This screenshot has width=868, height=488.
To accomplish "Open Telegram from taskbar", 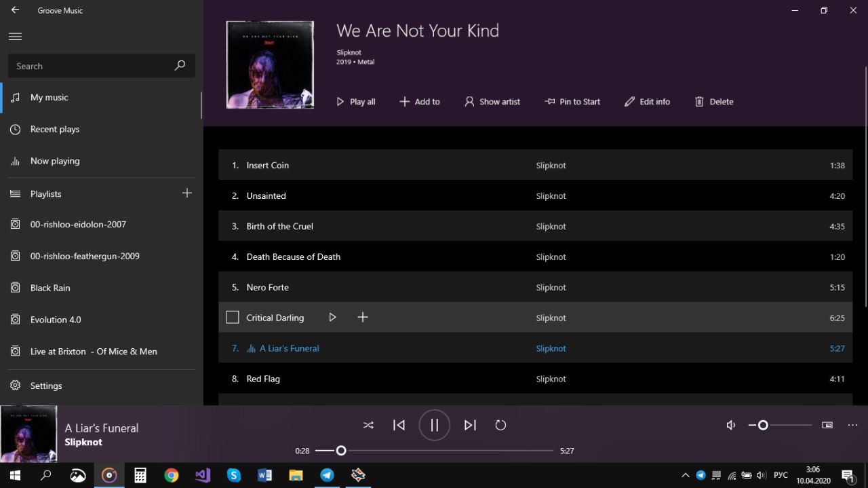I will 328,475.
